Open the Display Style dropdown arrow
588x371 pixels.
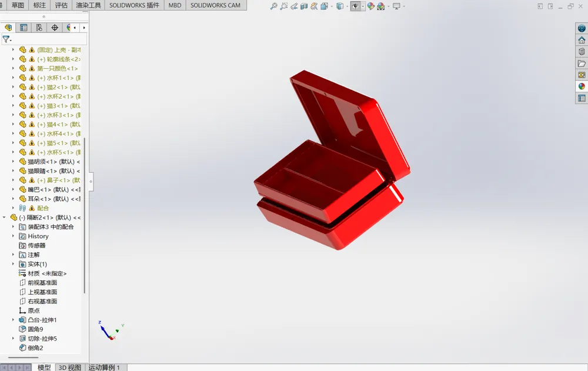click(x=347, y=6)
